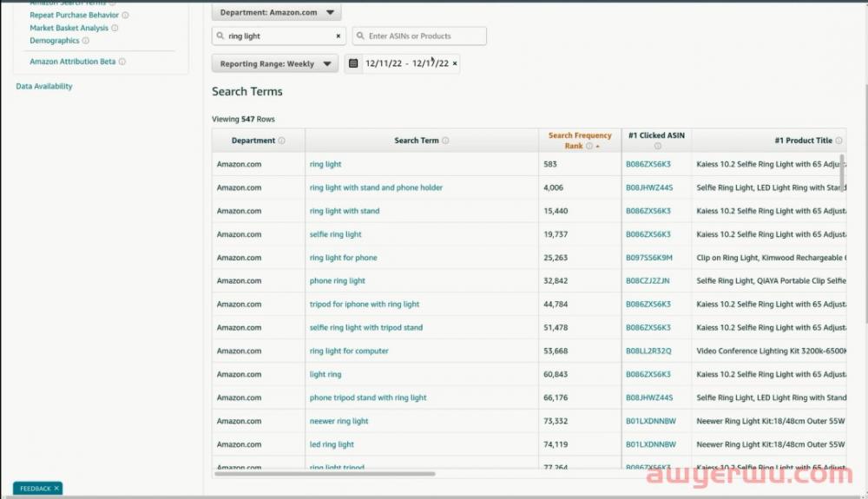This screenshot has width=868, height=499.
Task: Open ASIN in 'neewer ring light' row
Action: point(651,421)
